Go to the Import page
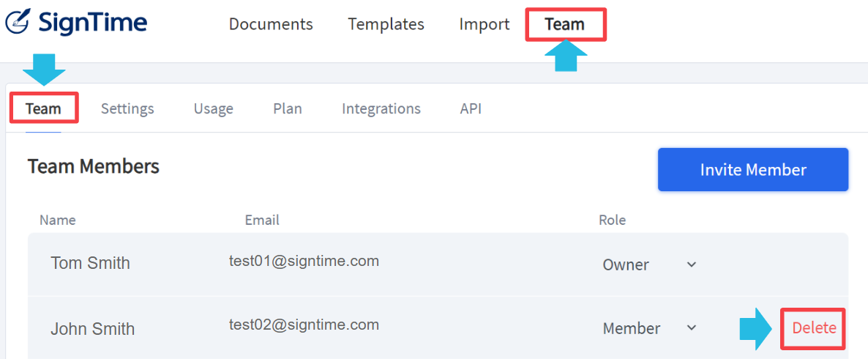This screenshot has width=868, height=359. 484,24
